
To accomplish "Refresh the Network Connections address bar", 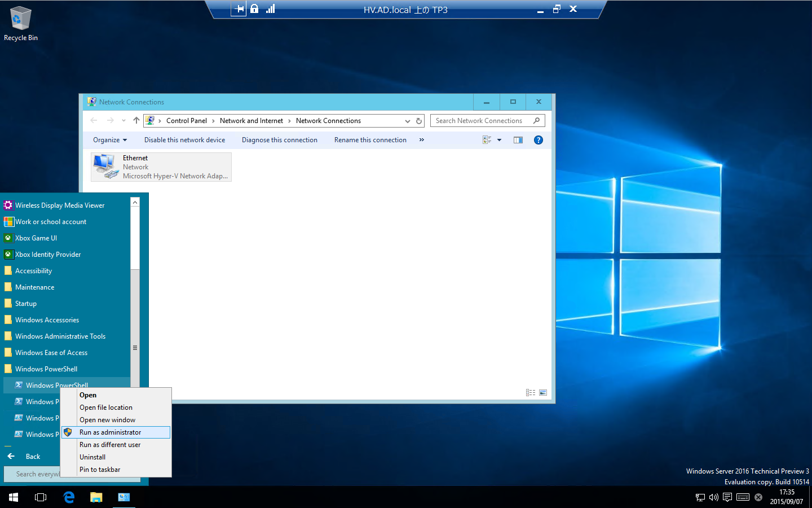I will (419, 121).
